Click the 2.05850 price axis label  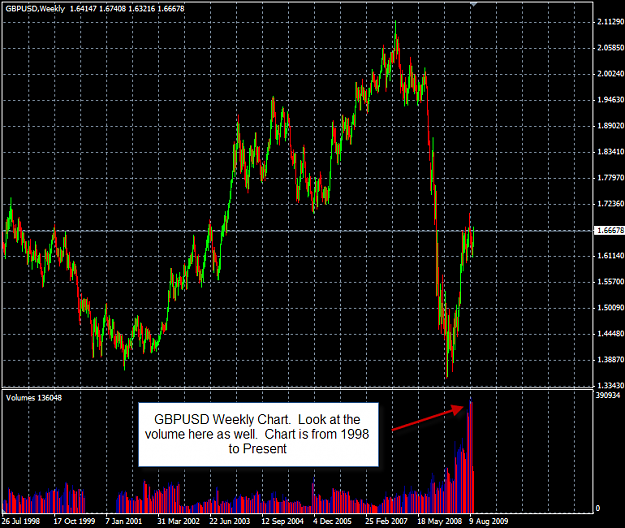point(611,48)
